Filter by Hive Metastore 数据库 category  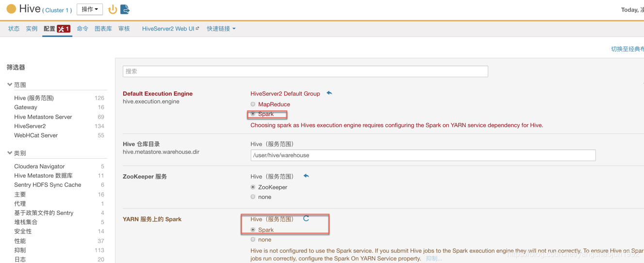(x=44, y=176)
